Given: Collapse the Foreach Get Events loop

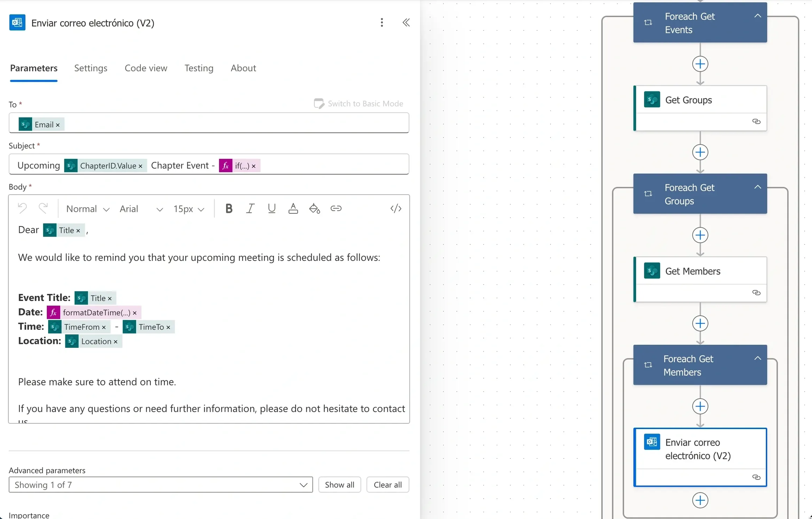Looking at the screenshot, I should tap(758, 16).
